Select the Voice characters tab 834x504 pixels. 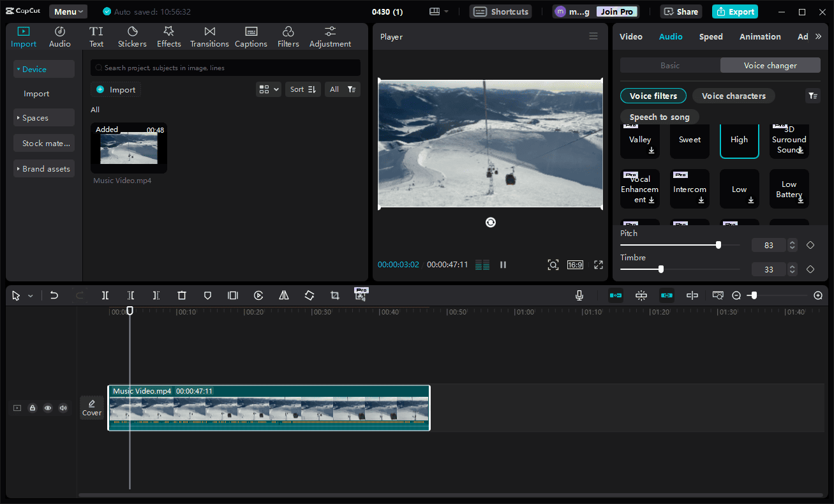tap(734, 96)
